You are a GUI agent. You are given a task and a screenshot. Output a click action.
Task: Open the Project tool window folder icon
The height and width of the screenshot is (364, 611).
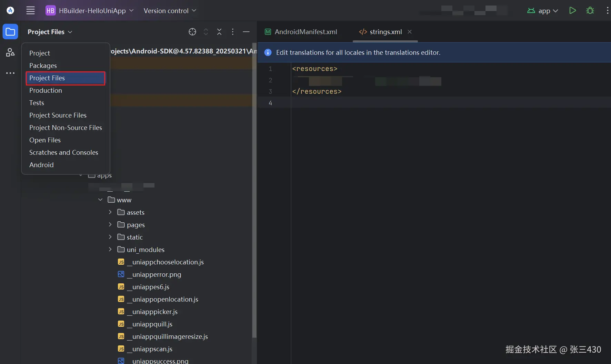tap(10, 32)
